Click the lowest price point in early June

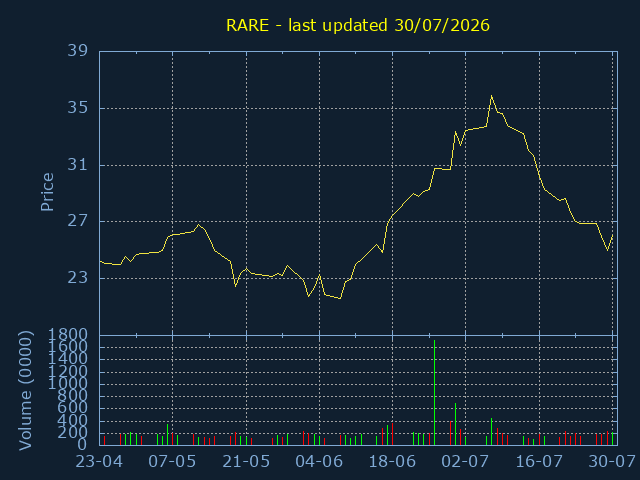click(340, 298)
